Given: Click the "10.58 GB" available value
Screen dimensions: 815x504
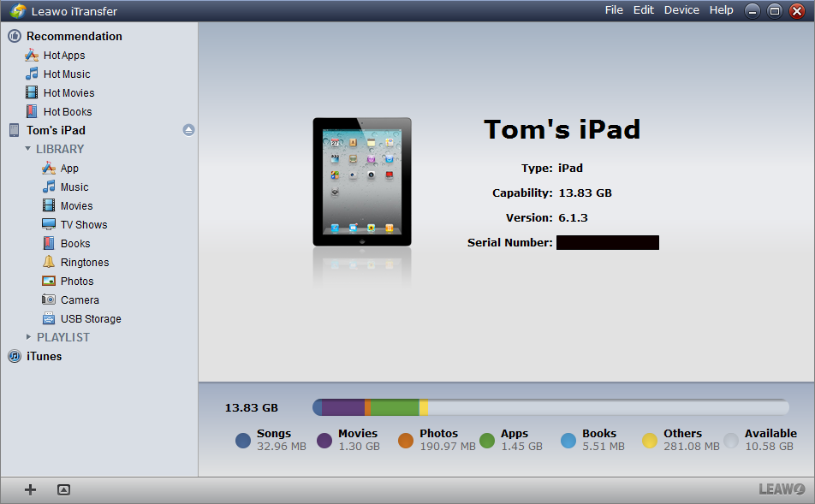Looking at the screenshot, I should tap(770, 447).
